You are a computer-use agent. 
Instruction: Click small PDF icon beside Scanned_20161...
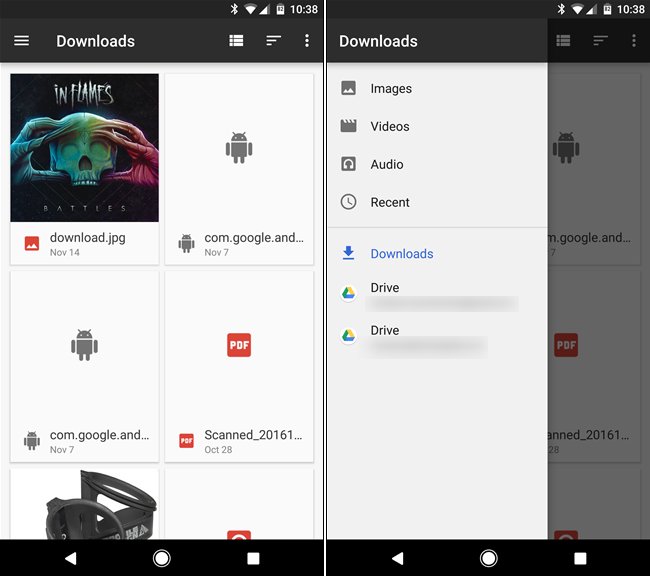tap(187, 441)
